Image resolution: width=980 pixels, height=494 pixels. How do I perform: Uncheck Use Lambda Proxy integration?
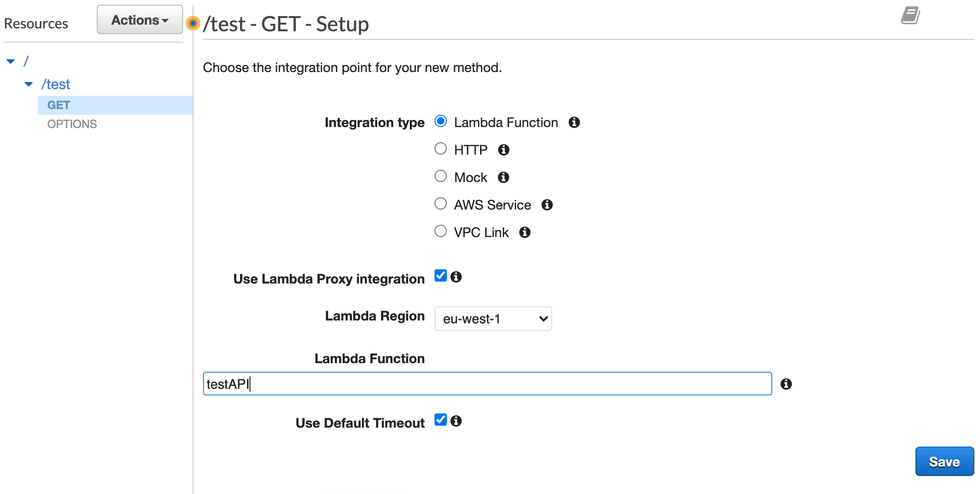[x=440, y=276]
